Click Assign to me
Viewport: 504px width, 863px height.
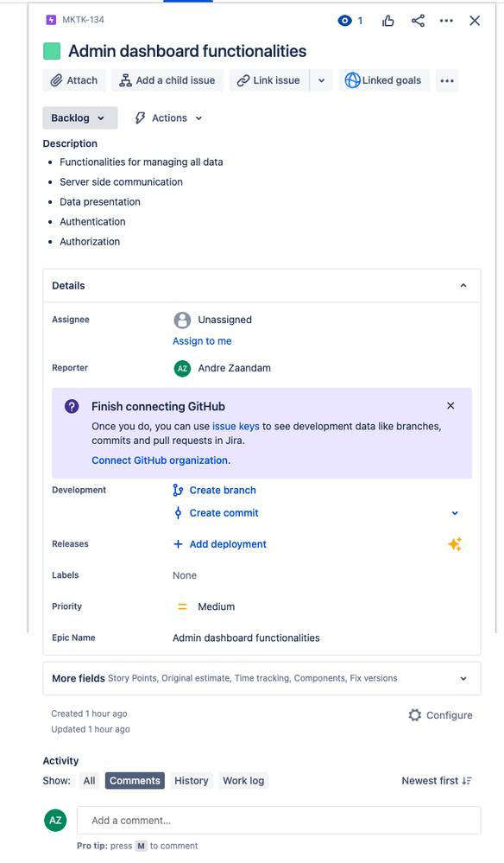click(202, 341)
